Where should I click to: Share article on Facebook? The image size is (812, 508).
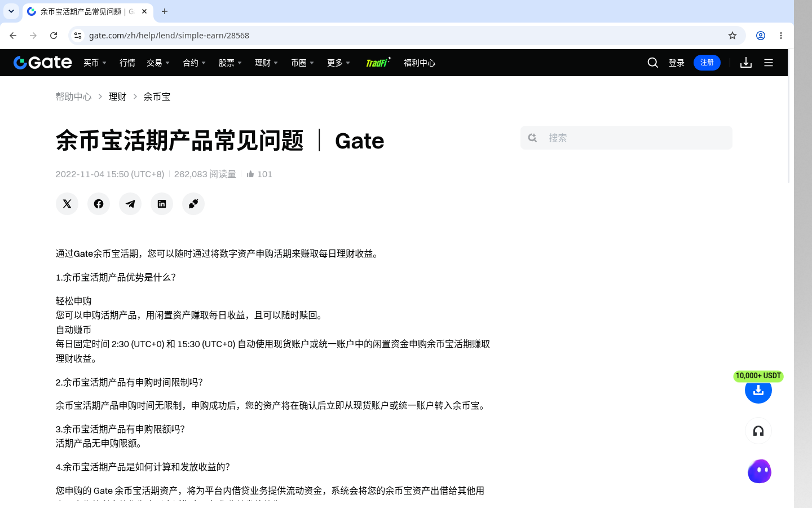click(x=99, y=204)
